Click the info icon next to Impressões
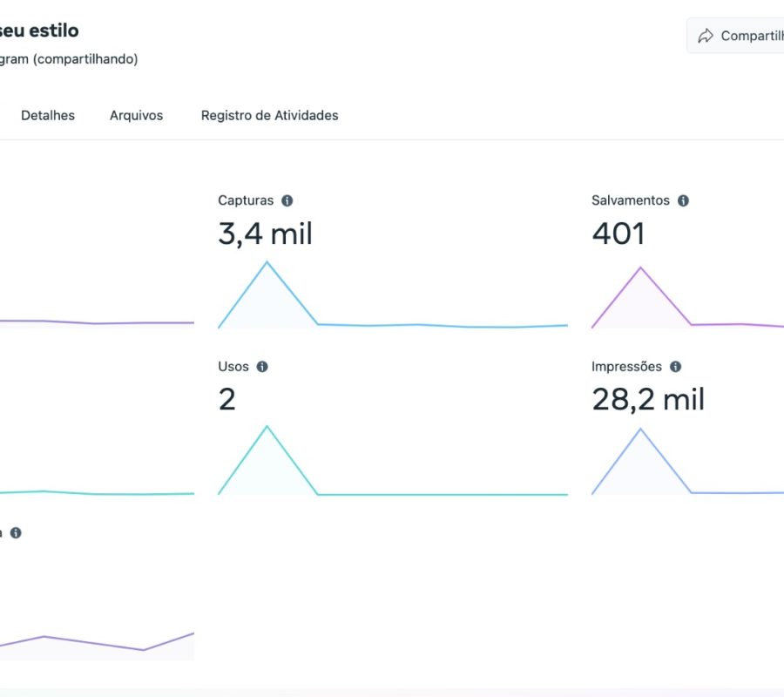The width and height of the screenshot is (784, 697). click(675, 367)
